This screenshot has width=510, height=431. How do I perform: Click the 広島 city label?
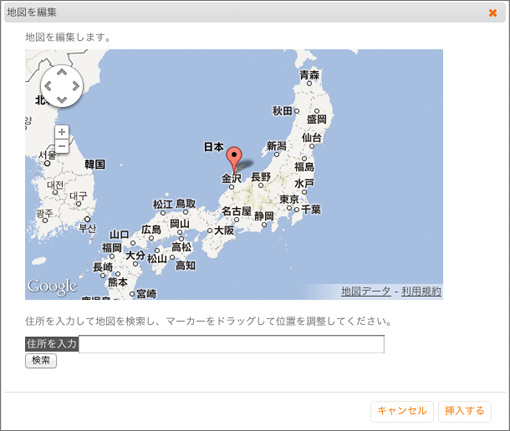[151, 229]
